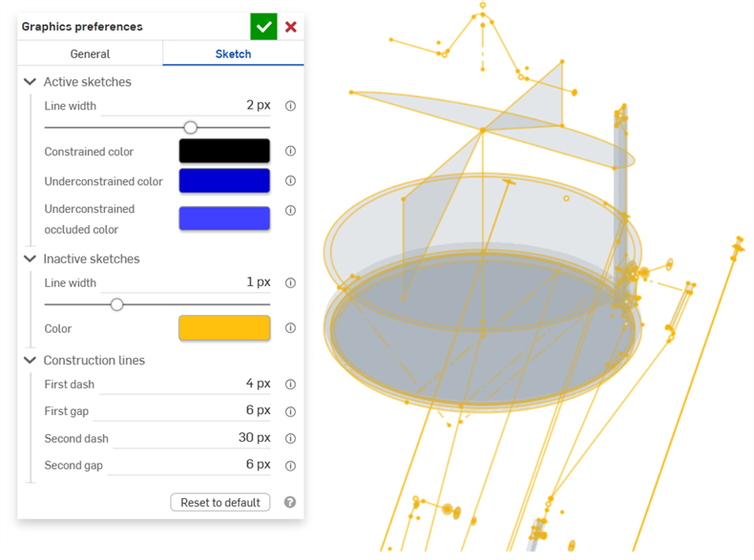Open the Underconstrained occluded color swatch
This screenshot has width=754, height=560.
click(224, 218)
